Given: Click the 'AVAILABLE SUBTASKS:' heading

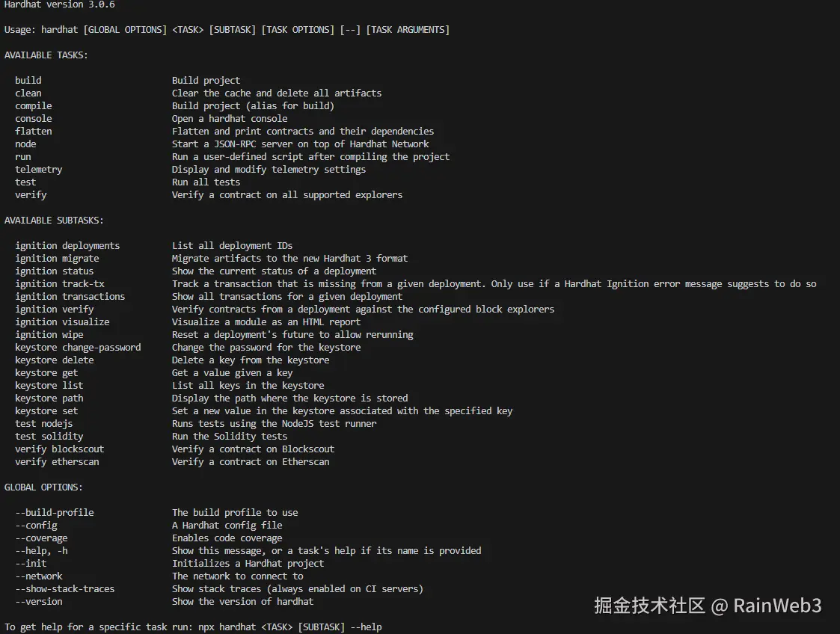Looking at the screenshot, I should click(54, 220).
